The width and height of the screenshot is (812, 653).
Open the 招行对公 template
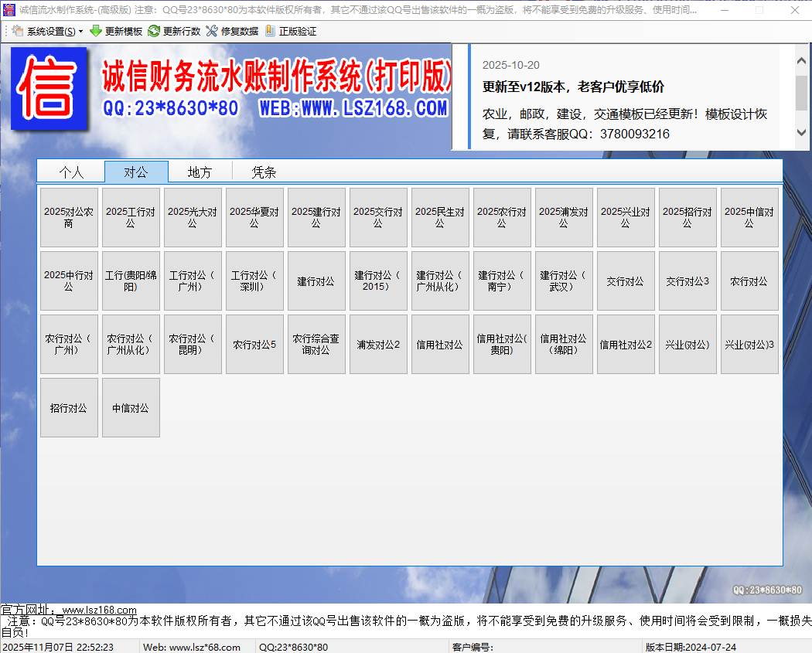[69, 407]
